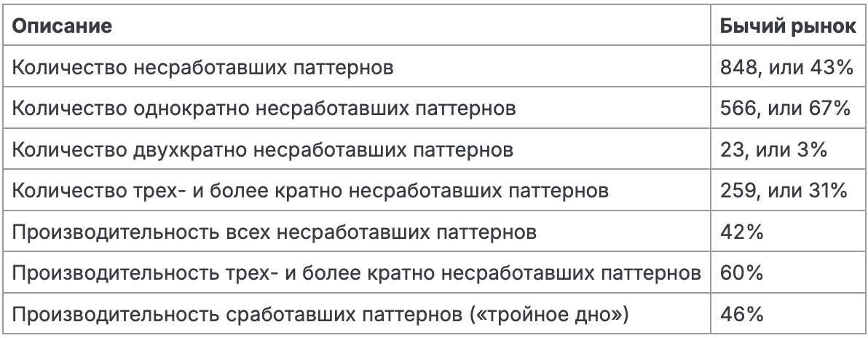868x338 pixels.
Task: Select the Бычий рынок column header
Action: 788,25
